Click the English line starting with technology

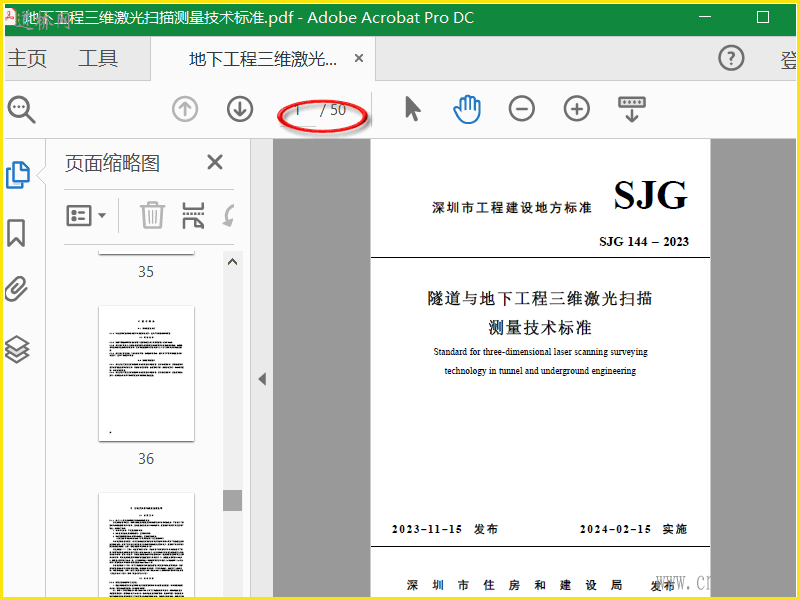coord(540,371)
